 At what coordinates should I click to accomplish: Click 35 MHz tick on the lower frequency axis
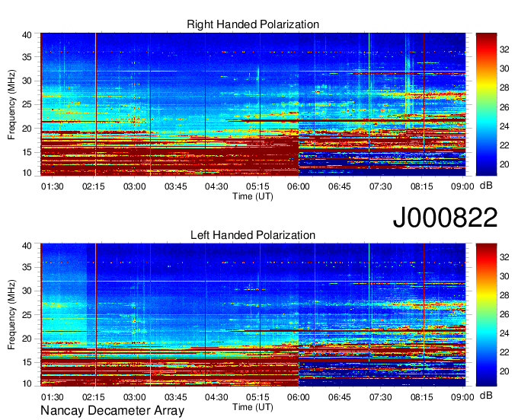click(x=27, y=267)
